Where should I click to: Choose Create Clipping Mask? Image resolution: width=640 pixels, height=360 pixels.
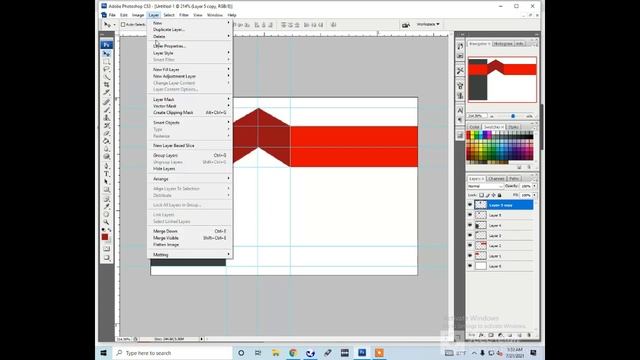(190, 113)
